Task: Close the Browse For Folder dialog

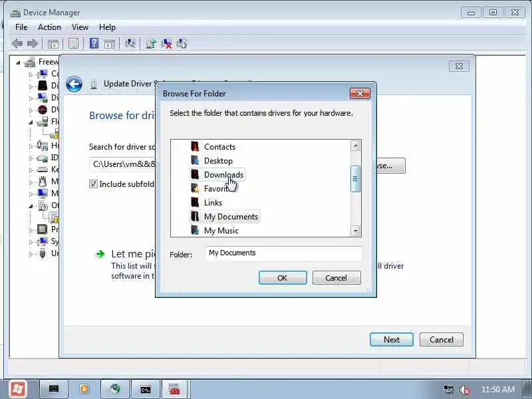Action: (x=360, y=94)
